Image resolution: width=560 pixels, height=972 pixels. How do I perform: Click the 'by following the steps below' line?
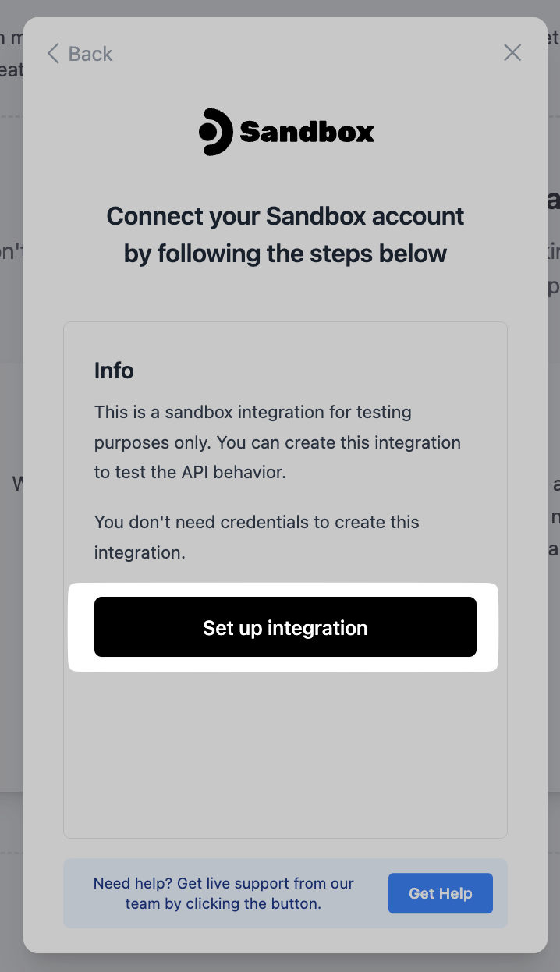point(285,254)
